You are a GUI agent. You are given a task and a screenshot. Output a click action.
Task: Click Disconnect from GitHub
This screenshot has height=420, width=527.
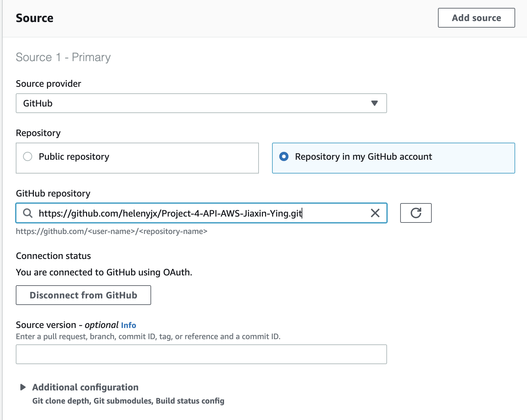coord(83,295)
